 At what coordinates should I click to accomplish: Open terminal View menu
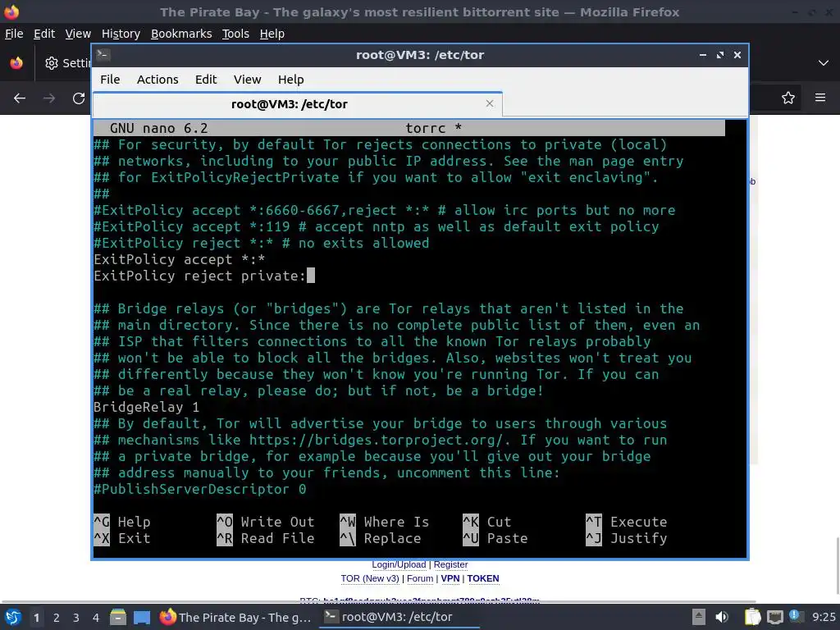click(x=247, y=80)
